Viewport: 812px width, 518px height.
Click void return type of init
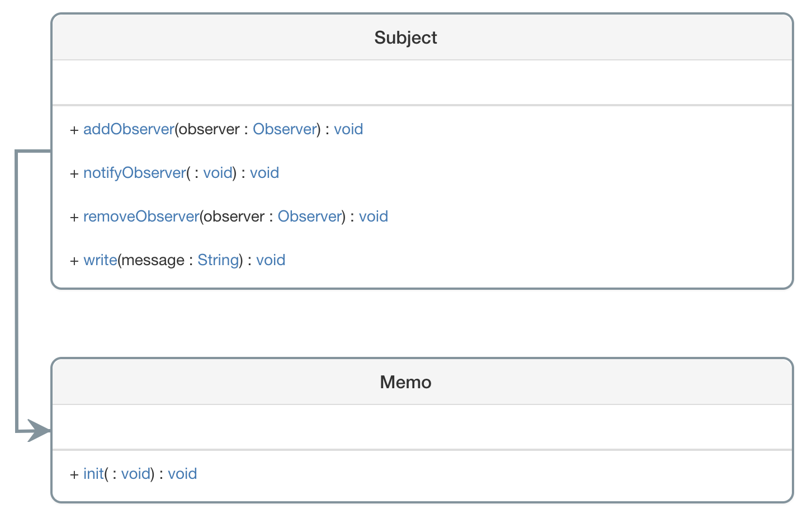click(x=182, y=474)
